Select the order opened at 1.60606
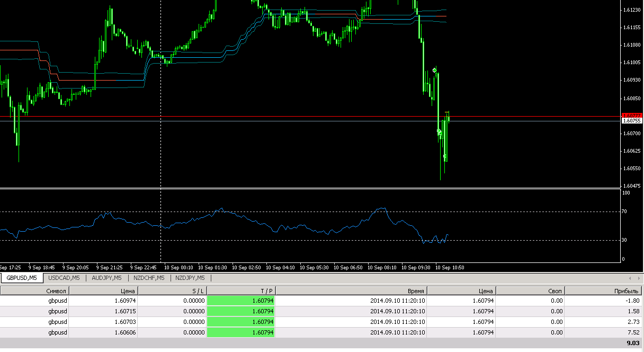 321,332
